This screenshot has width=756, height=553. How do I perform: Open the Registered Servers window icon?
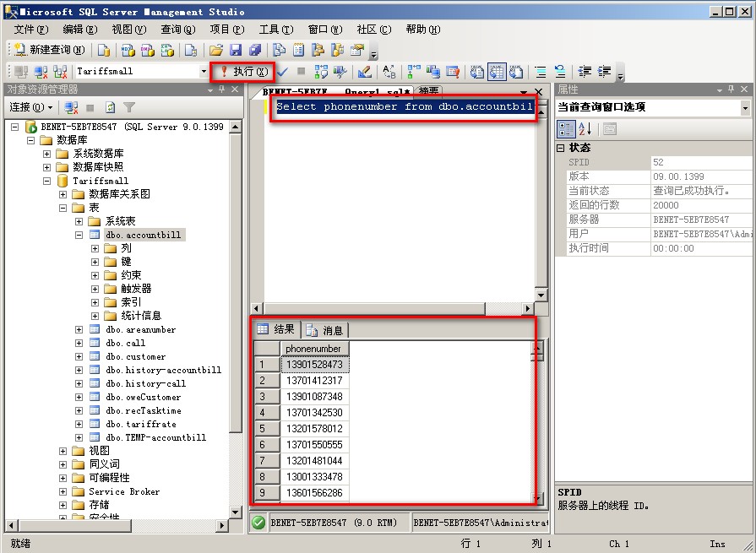pyautogui.click(x=279, y=50)
